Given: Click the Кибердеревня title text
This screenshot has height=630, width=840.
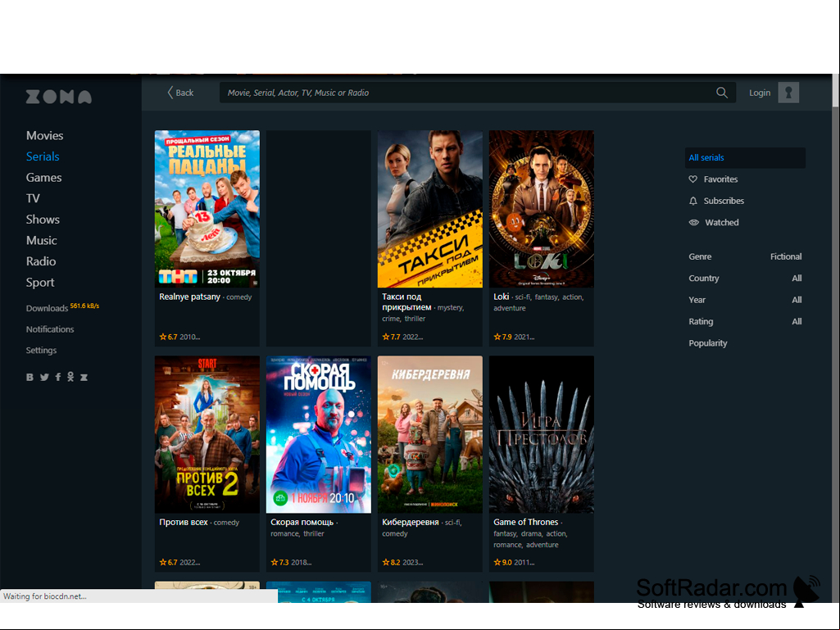Looking at the screenshot, I should [x=411, y=523].
